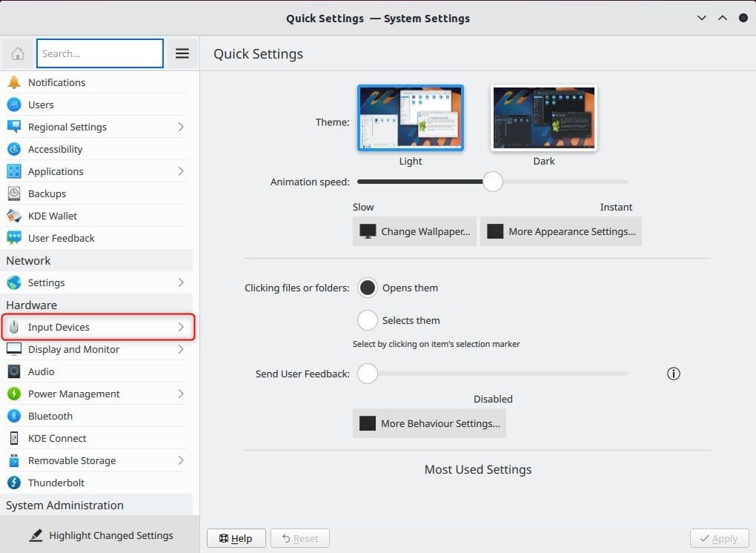Select the 'Opens them' radio button

(367, 288)
